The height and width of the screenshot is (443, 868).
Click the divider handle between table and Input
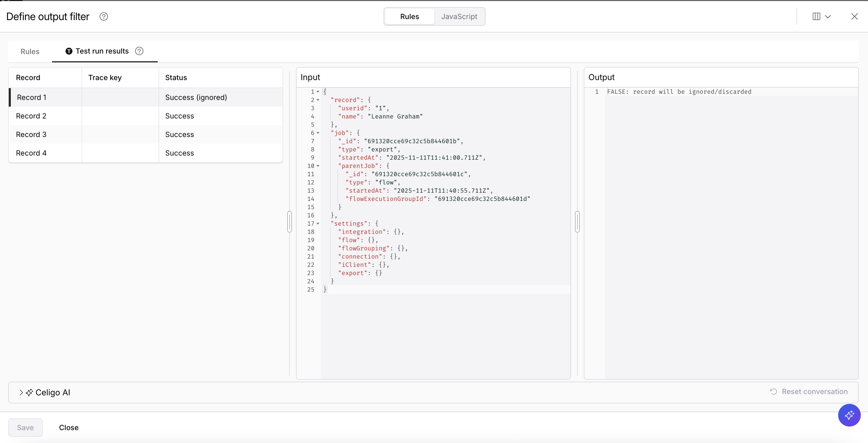point(289,221)
